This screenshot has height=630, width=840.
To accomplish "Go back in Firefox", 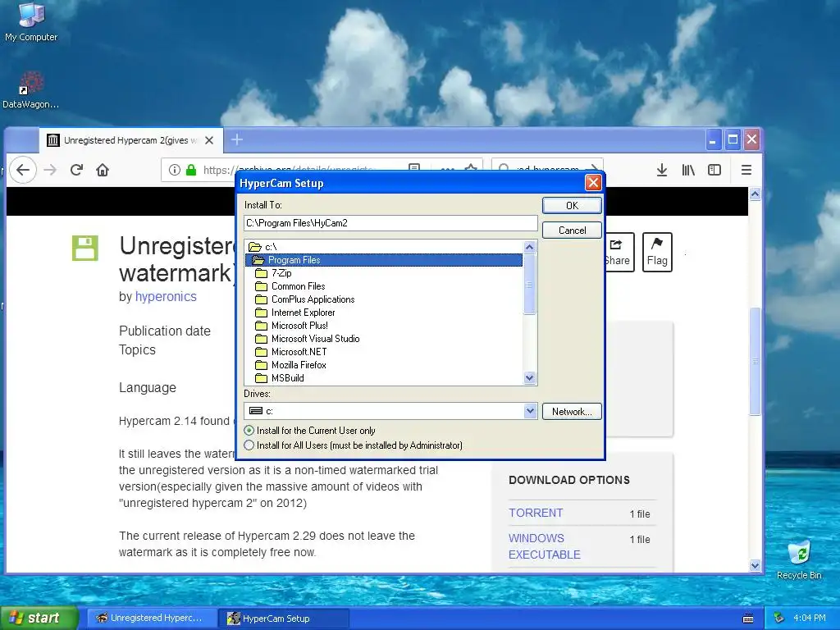I will 22,171.
